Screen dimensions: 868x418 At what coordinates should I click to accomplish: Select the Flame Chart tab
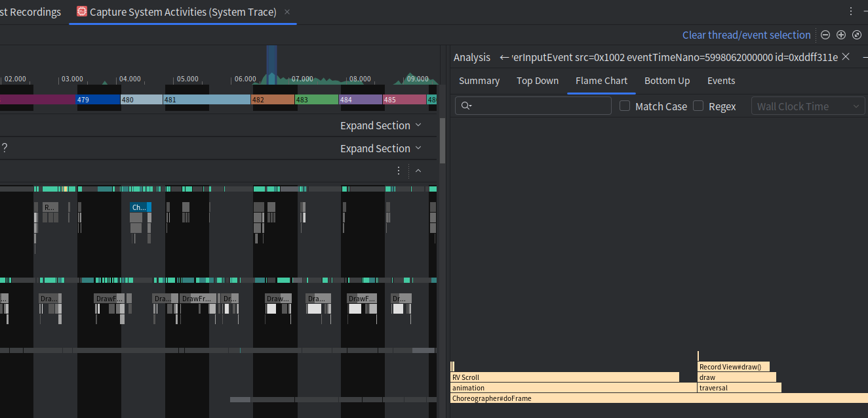pos(601,81)
